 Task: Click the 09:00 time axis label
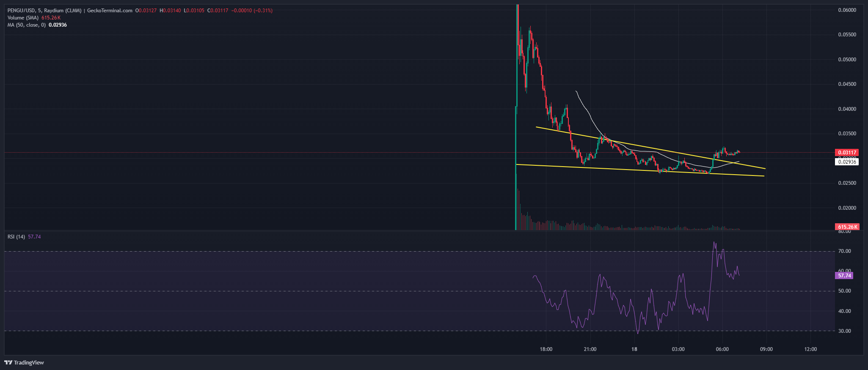766,349
